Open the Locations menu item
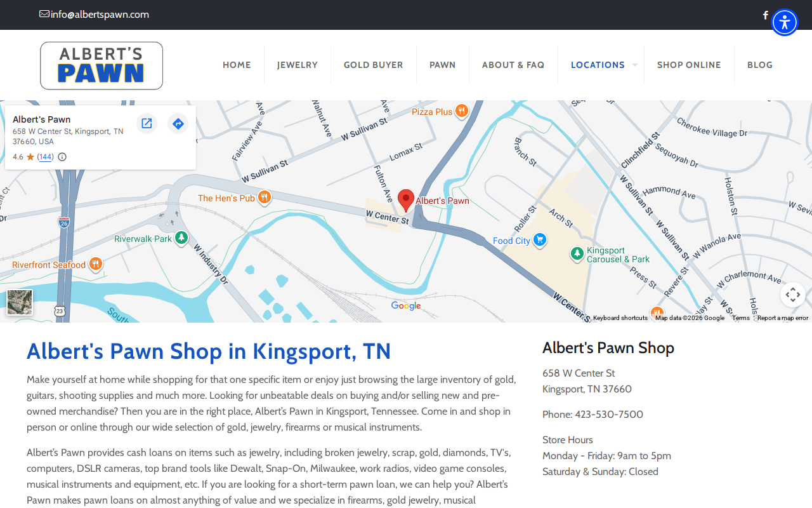Image resolution: width=812 pixels, height=508 pixels. [598, 65]
